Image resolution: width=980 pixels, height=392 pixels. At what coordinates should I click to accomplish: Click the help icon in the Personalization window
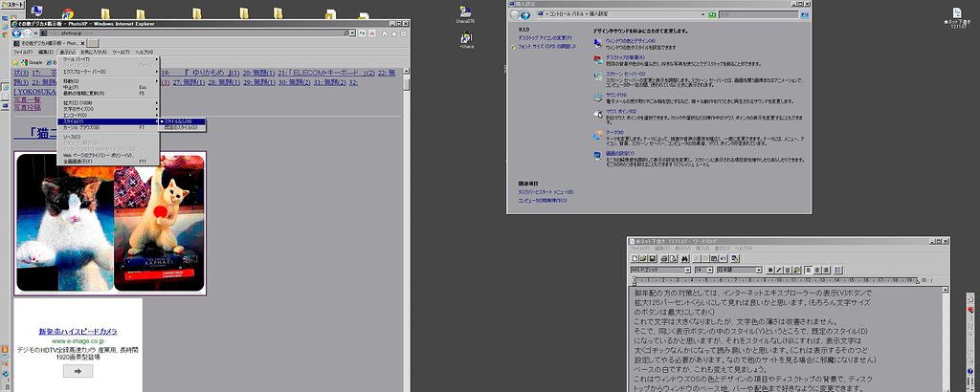click(804, 14)
